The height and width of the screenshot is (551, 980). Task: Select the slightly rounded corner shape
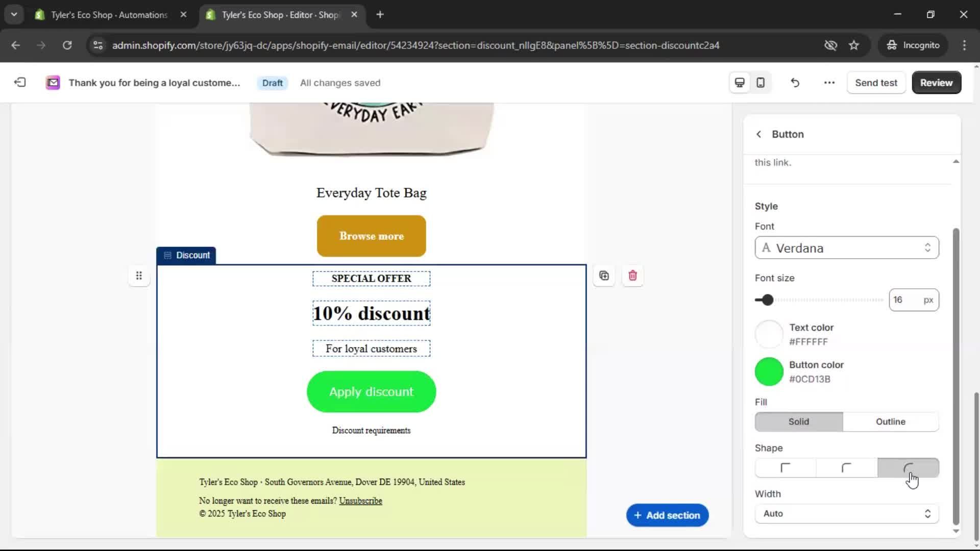(846, 468)
